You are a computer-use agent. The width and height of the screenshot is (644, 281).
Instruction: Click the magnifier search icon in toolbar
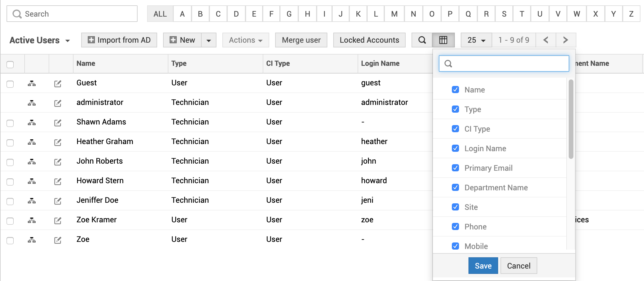[x=422, y=40]
